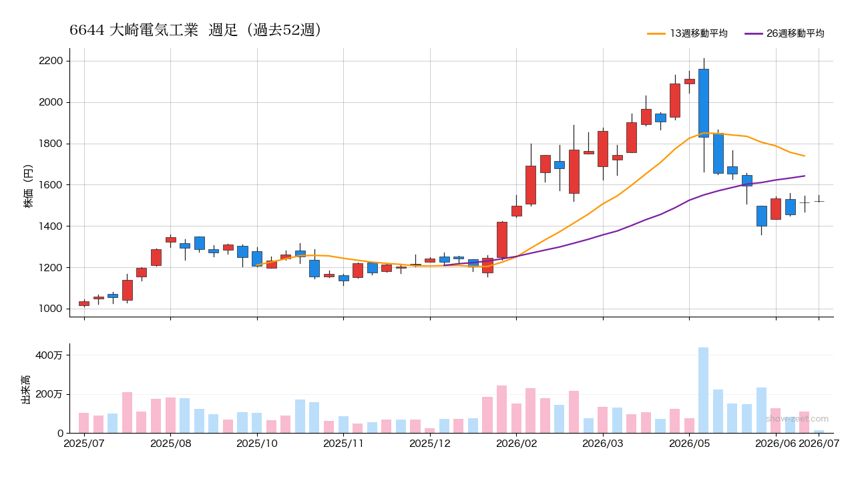Click the first red candlestick at 2025/07
Image resolution: width=868 pixels, height=481 pixels.
[84, 303]
